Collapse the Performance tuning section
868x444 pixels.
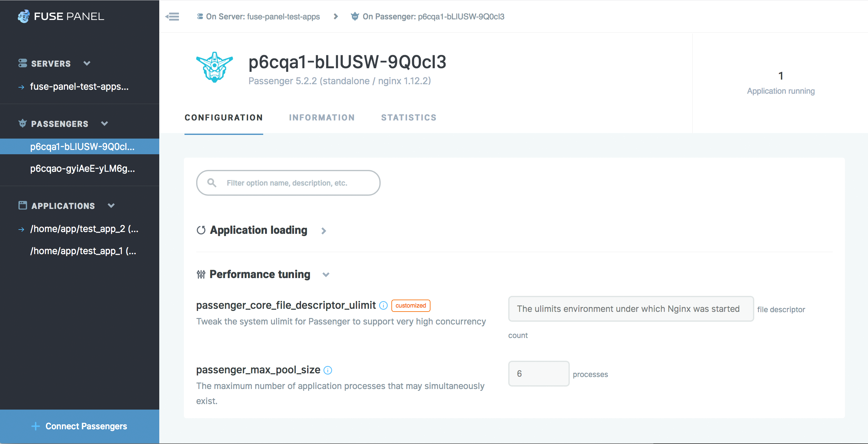[x=326, y=274]
